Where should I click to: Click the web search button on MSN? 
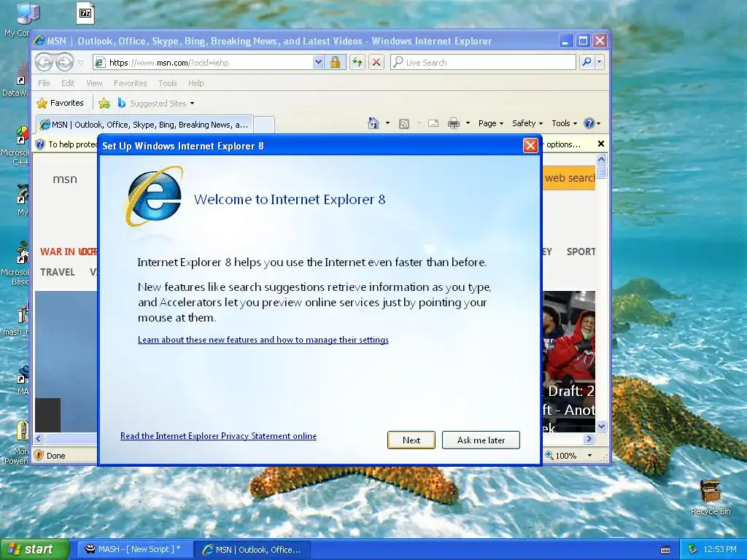569,178
